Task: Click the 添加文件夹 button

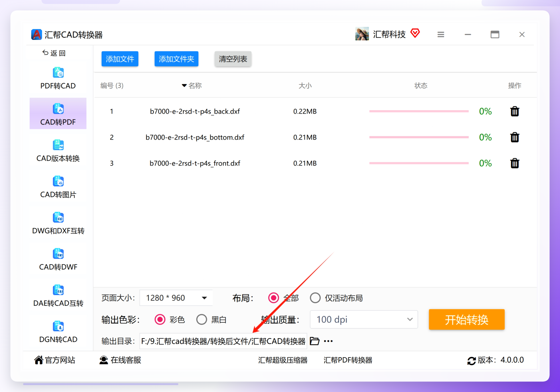Action: tap(176, 59)
